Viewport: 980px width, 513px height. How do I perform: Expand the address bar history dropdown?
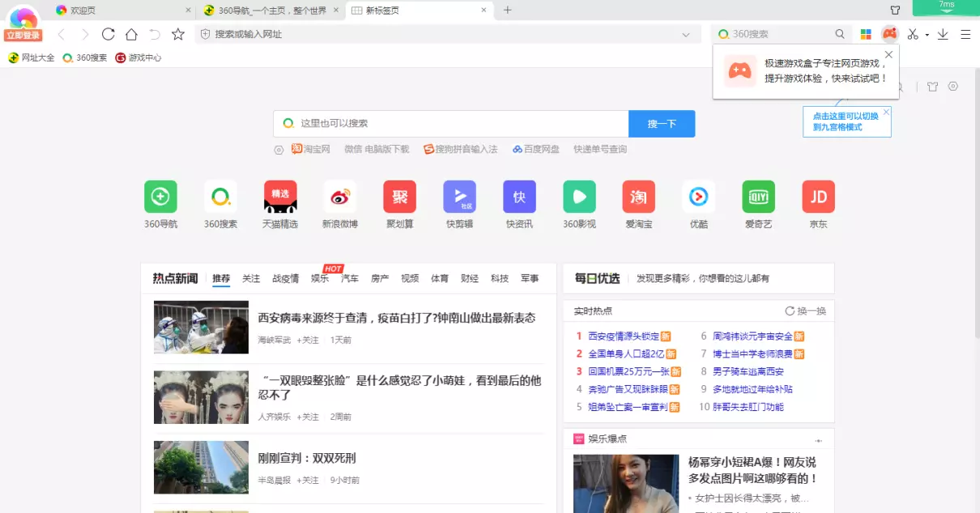[x=686, y=34]
